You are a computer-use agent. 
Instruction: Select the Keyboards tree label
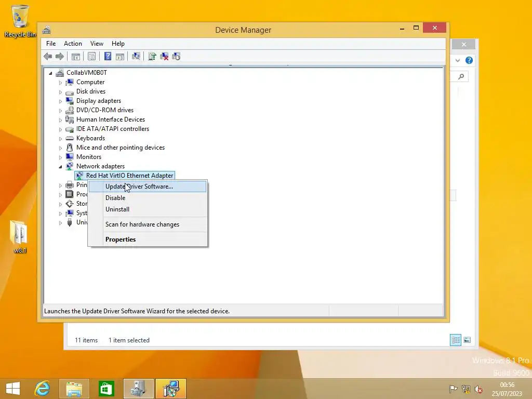(x=90, y=138)
